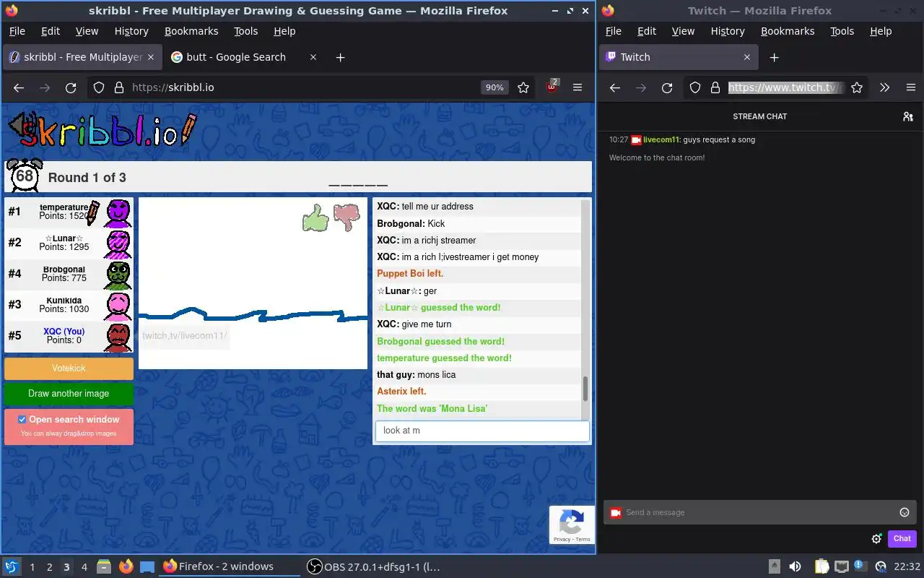924x578 pixels.
Task: Click the 'Kunikida' player row
Action: [x=69, y=306]
